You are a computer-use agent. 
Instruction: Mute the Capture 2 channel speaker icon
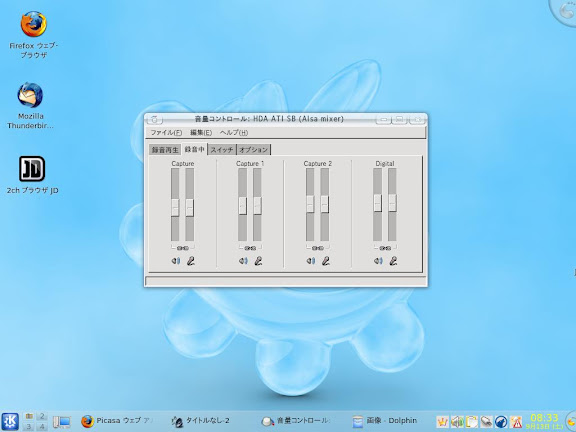tap(311, 261)
